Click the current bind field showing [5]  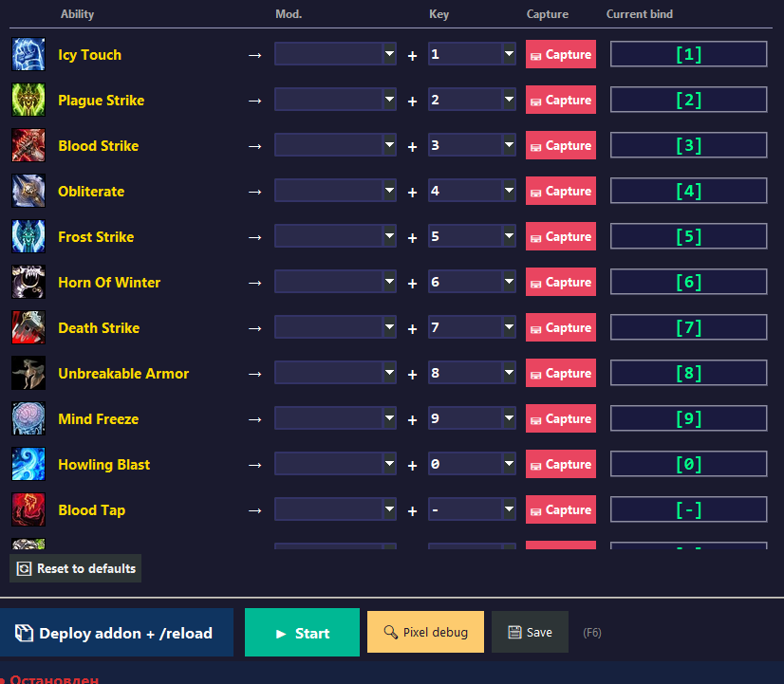point(688,236)
